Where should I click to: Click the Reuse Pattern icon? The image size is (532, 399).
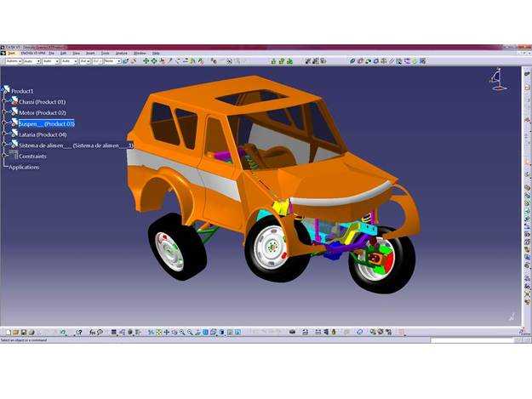422,61
